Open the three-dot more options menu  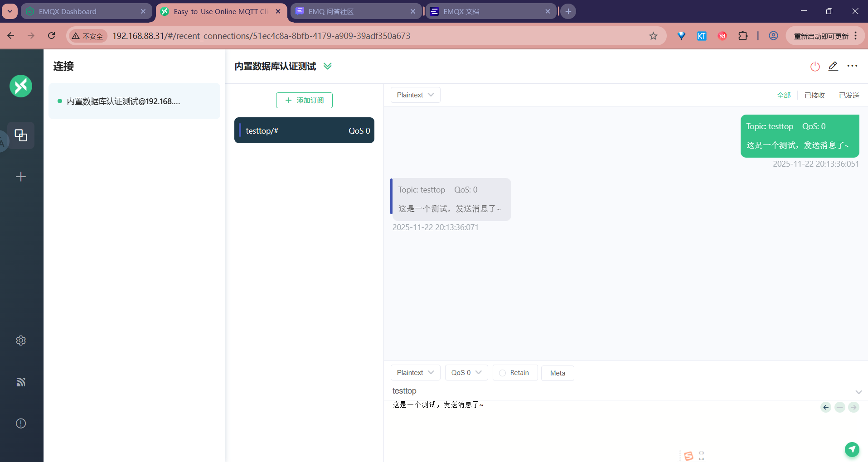point(852,66)
